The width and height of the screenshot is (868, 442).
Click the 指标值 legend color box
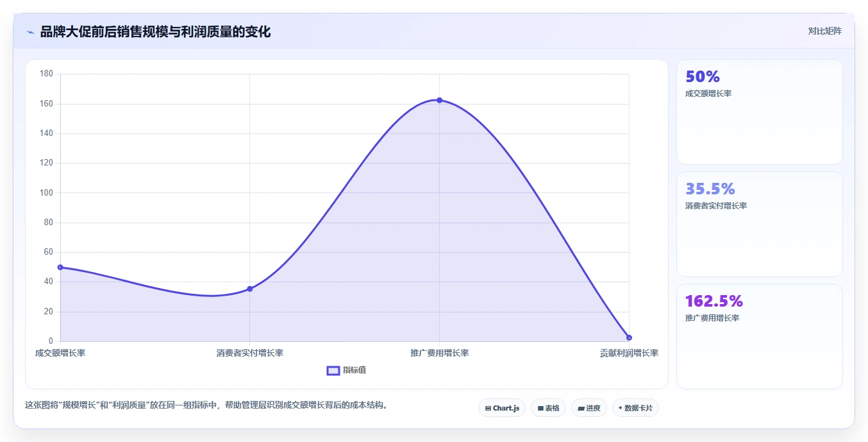(333, 370)
